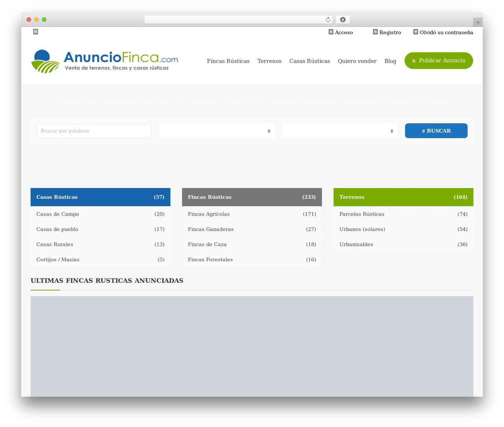Open the blue Casas Rústicas category header
The height and width of the screenshot is (427, 504).
(100, 197)
